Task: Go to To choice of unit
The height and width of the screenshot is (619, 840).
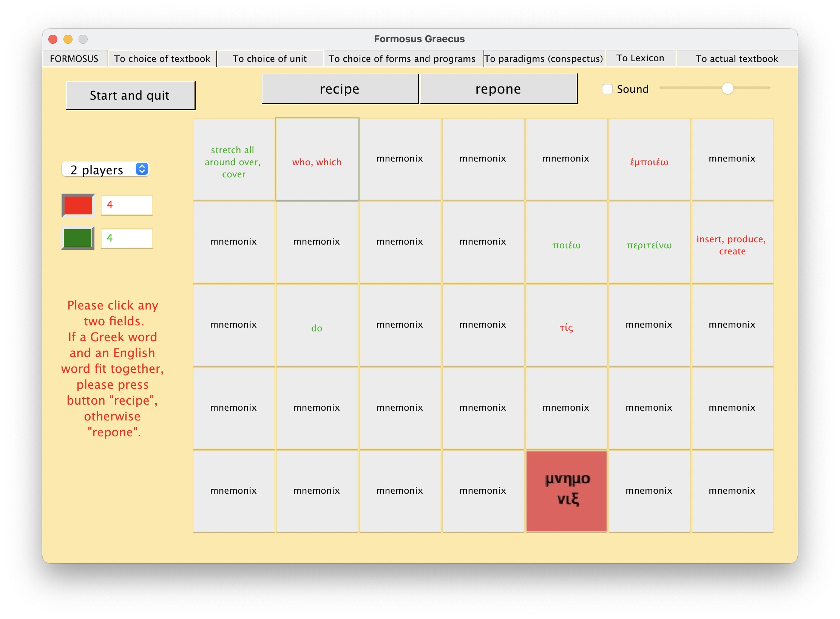Action: click(270, 59)
